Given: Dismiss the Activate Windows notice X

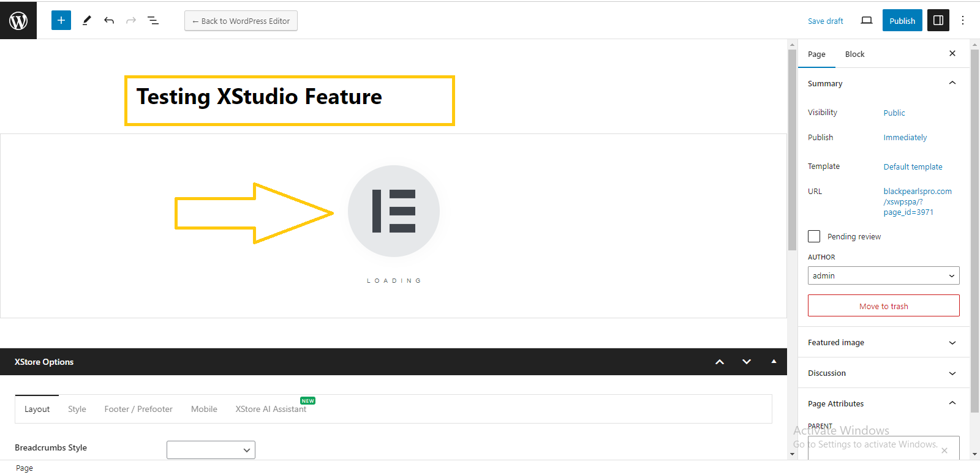Looking at the screenshot, I should (x=944, y=451).
